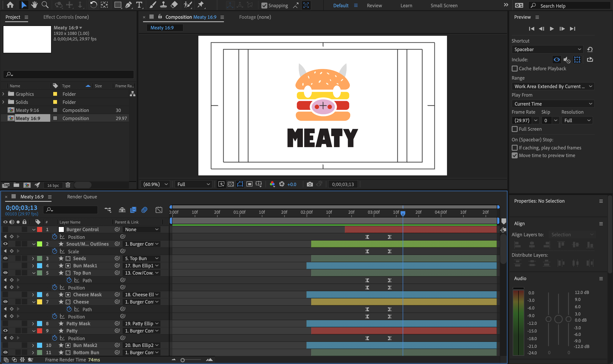Click the region of interest icon

(x=249, y=184)
